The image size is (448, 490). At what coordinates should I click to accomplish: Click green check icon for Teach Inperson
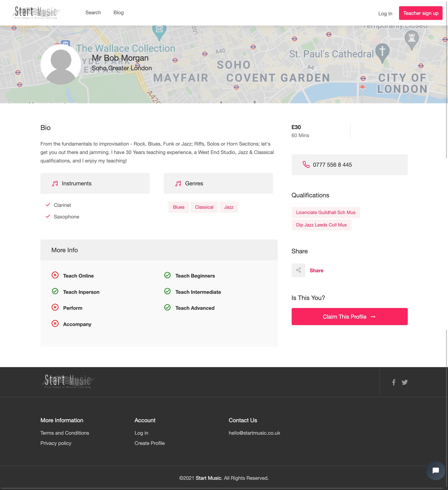[55, 291]
